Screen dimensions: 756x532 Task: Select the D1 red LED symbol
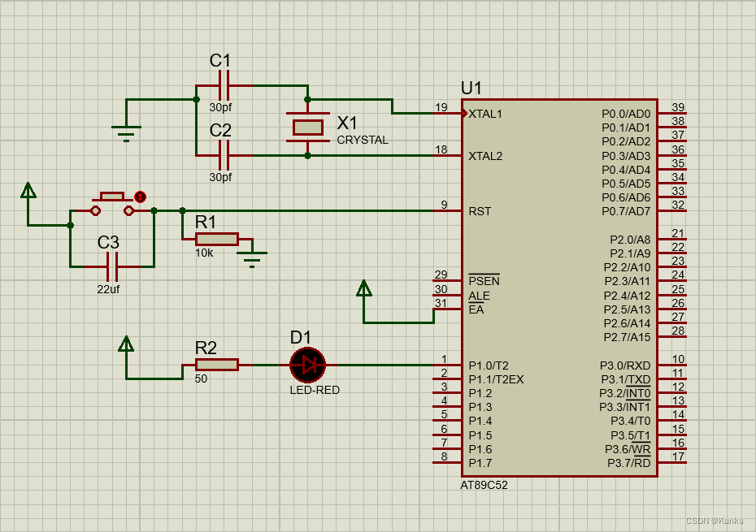tap(307, 365)
